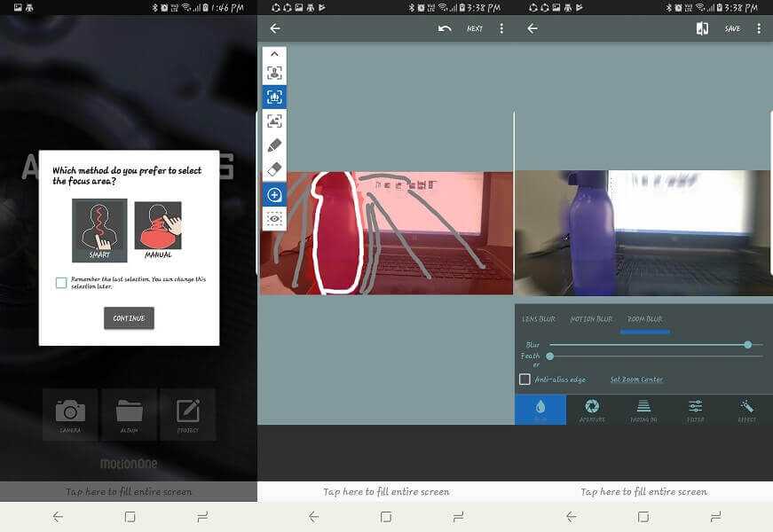Image resolution: width=773 pixels, height=532 pixels.
Task: Collapse the selection toolbar with the chevron
Action: pyautogui.click(x=274, y=53)
